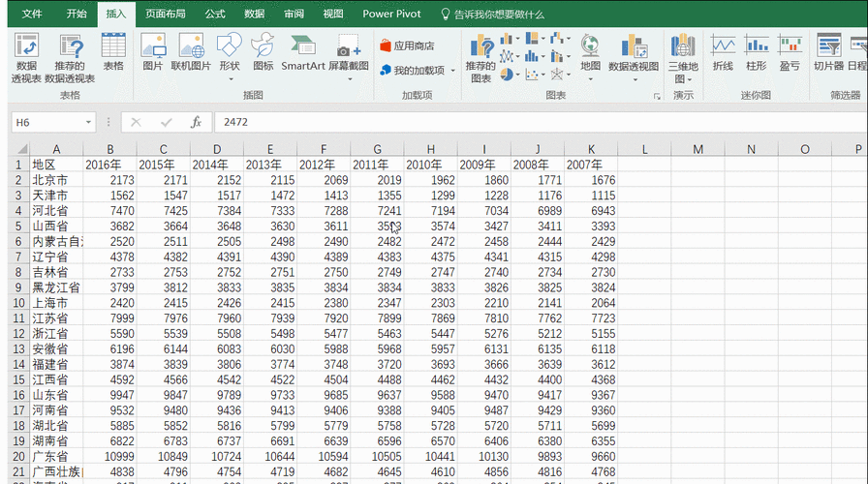Open the Store (应用商店) add-ins
This screenshot has height=484, width=868.
(408, 45)
